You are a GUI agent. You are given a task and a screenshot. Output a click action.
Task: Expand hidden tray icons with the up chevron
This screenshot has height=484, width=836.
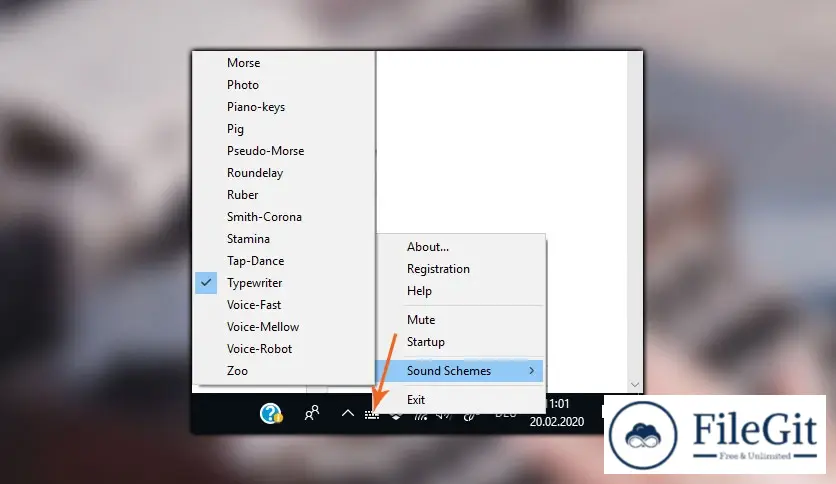point(348,413)
